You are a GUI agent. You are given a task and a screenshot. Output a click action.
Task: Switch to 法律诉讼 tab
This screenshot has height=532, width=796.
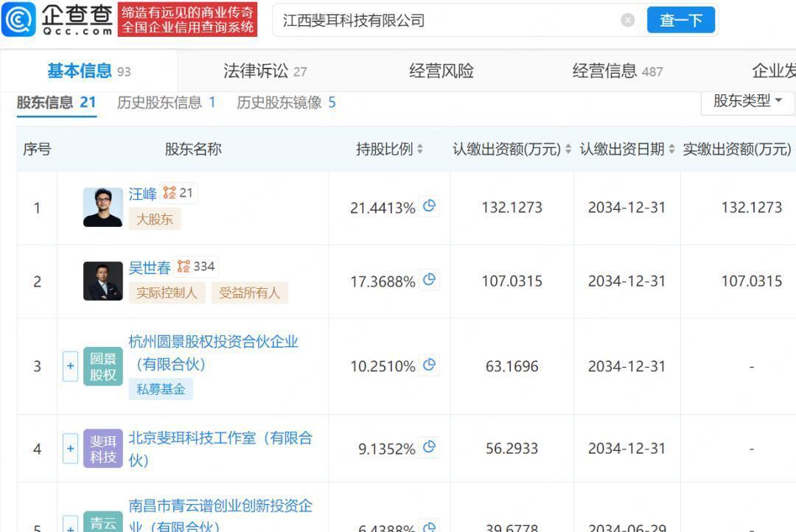coord(265,71)
